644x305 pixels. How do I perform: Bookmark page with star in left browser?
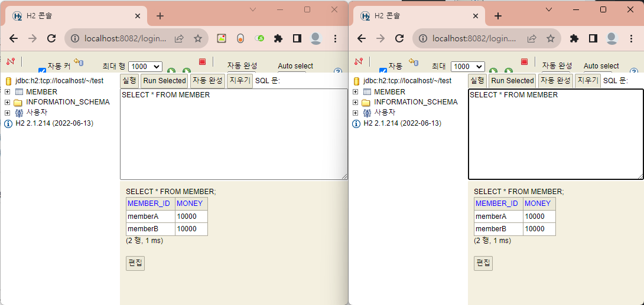click(x=198, y=38)
